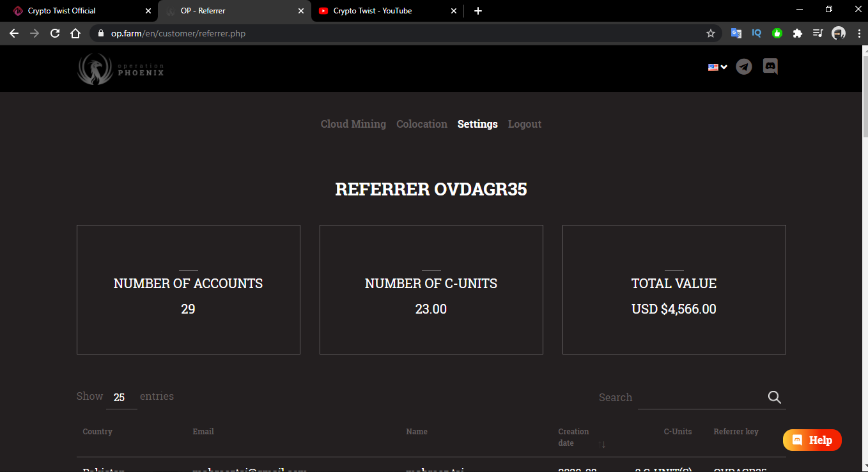Open the Help chat button
This screenshot has height=472, width=868.
tap(812, 440)
